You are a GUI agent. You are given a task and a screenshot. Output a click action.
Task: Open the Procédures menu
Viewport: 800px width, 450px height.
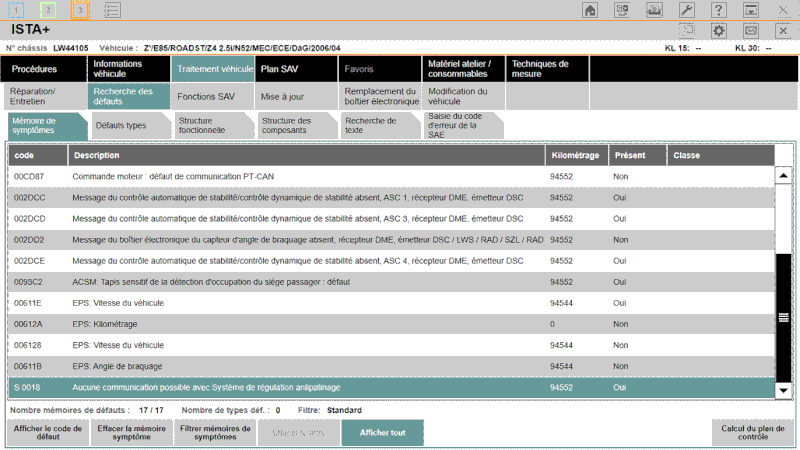pos(43,69)
